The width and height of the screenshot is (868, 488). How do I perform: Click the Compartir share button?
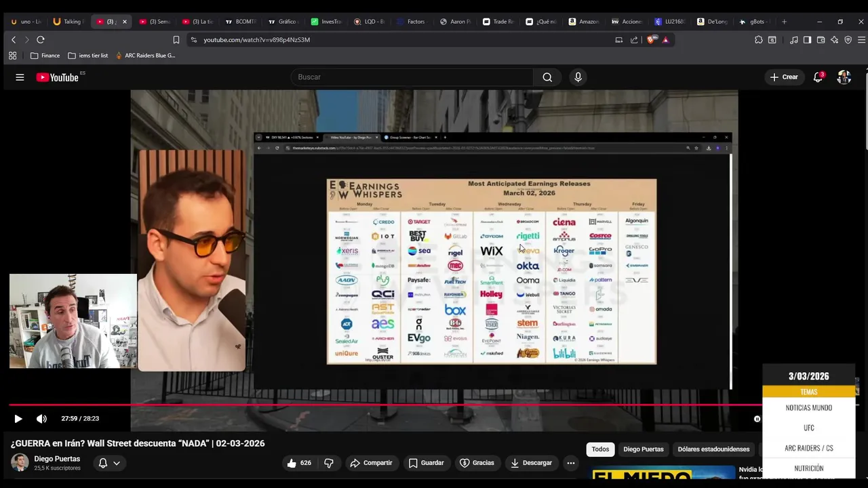tap(371, 463)
